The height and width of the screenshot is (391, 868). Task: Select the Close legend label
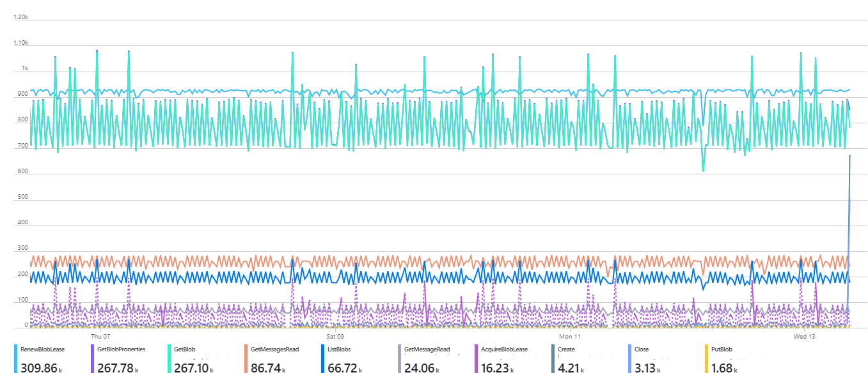642,349
